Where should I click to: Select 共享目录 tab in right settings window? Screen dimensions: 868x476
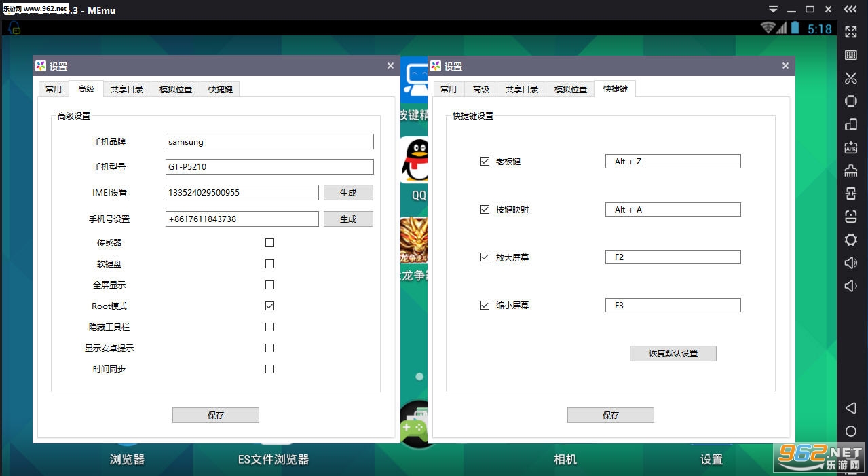coord(522,89)
